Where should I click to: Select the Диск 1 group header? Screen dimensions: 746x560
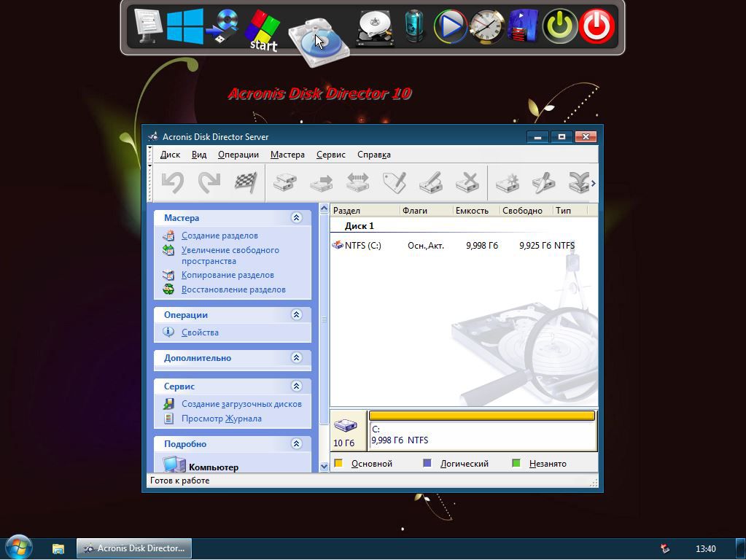[x=360, y=226]
